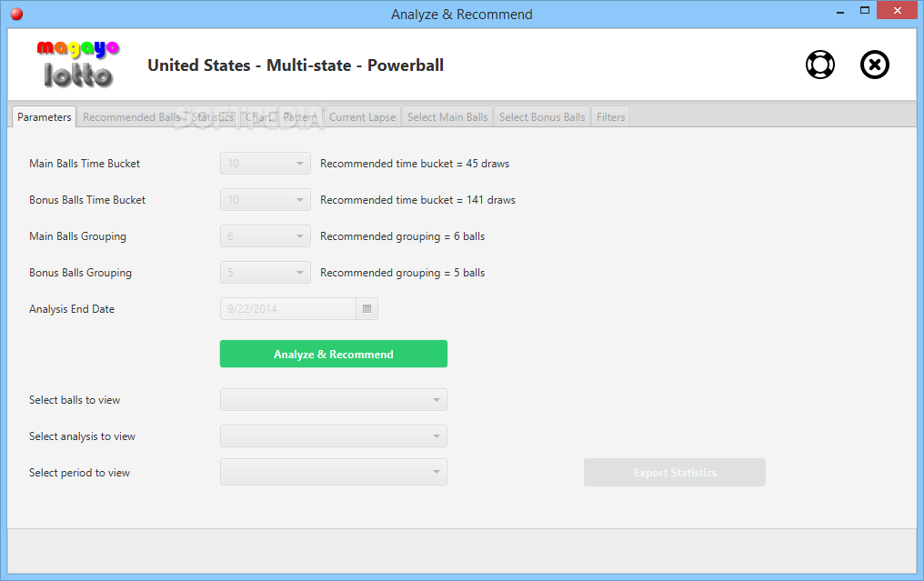The height and width of the screenshot is (581, 924).
Task: Click the 'Main Balls Time Bucket' label
Action: [85, 164]
